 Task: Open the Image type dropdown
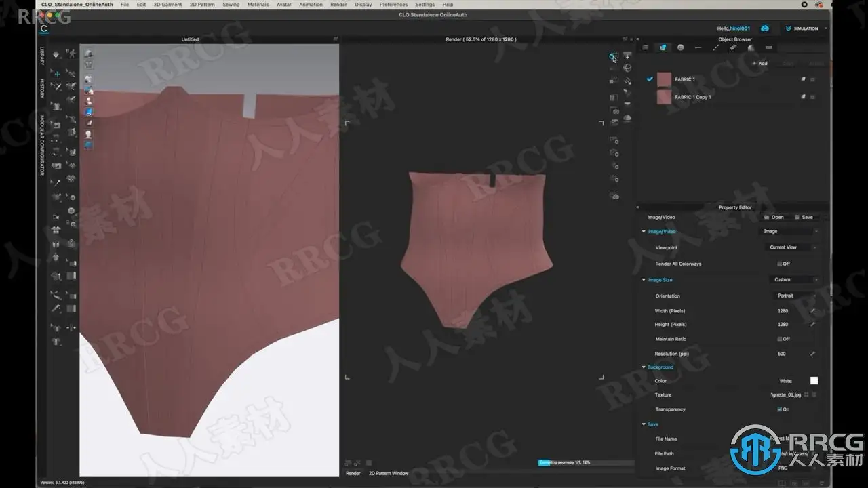coord(790,231)
